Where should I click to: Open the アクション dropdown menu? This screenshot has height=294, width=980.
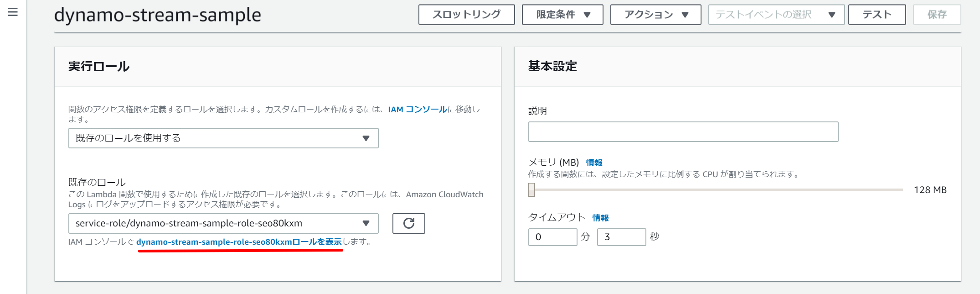pyautogui.click(x=655, y=15)
